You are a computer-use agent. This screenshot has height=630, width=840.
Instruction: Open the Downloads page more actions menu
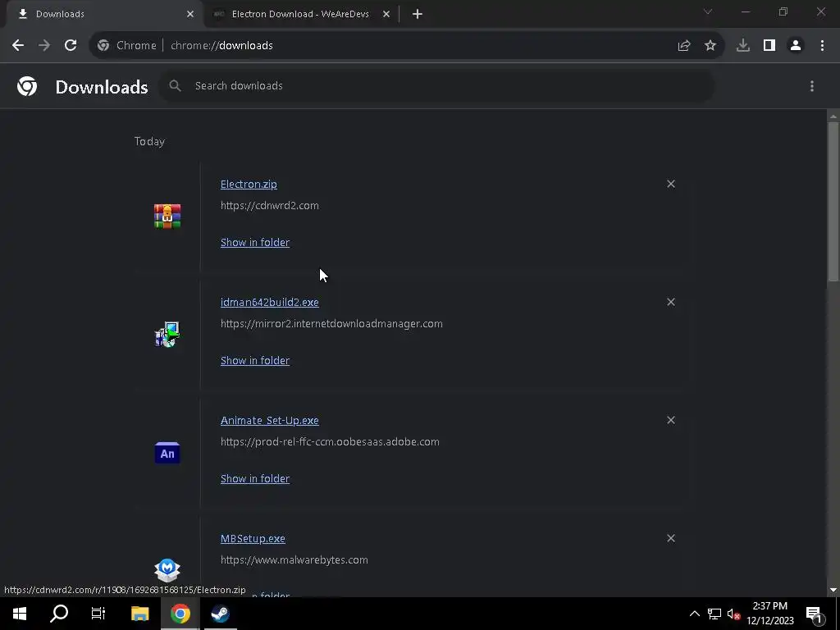(x=812, y=86)
